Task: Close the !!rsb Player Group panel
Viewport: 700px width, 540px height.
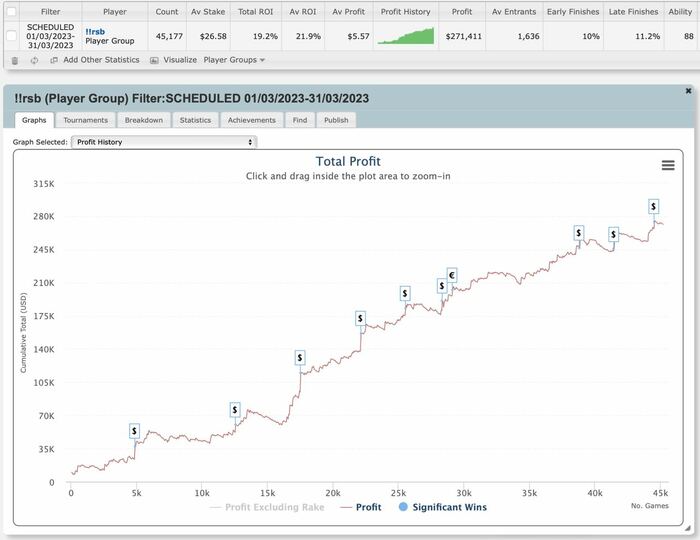Action: [688, 91]
